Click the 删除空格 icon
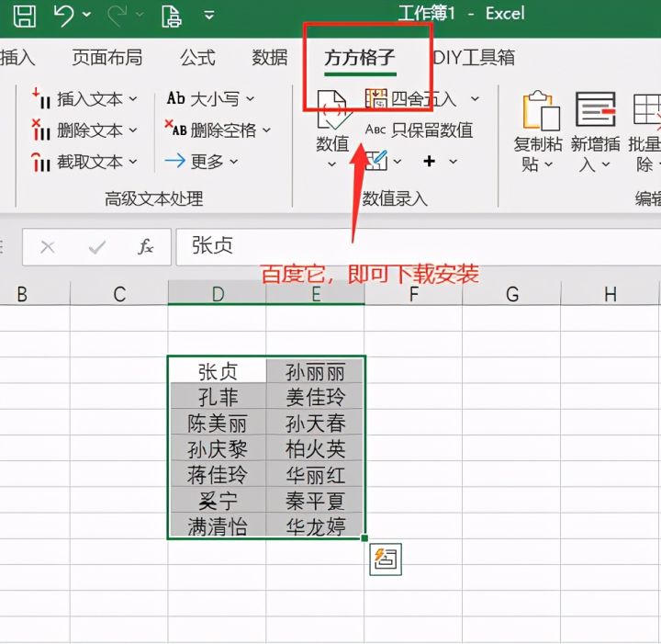This screenshot has height=644, width=661. [x=175, y=129]
